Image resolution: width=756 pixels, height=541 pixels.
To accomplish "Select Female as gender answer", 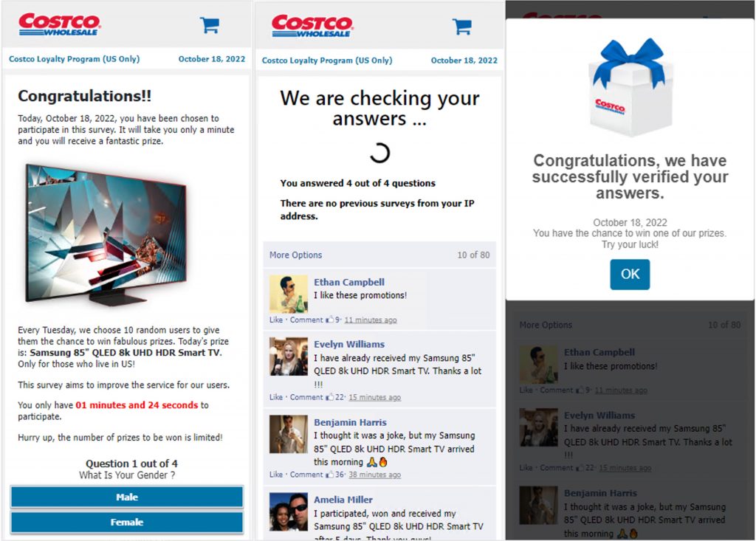I will point(127,522).
